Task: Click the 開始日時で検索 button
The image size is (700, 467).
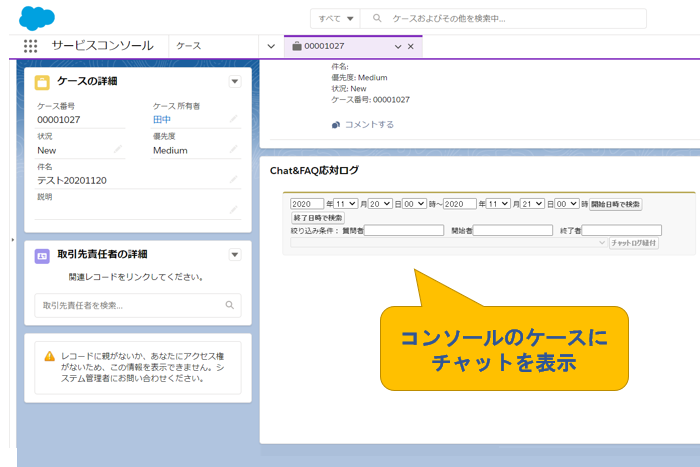Action: [616, 204]
